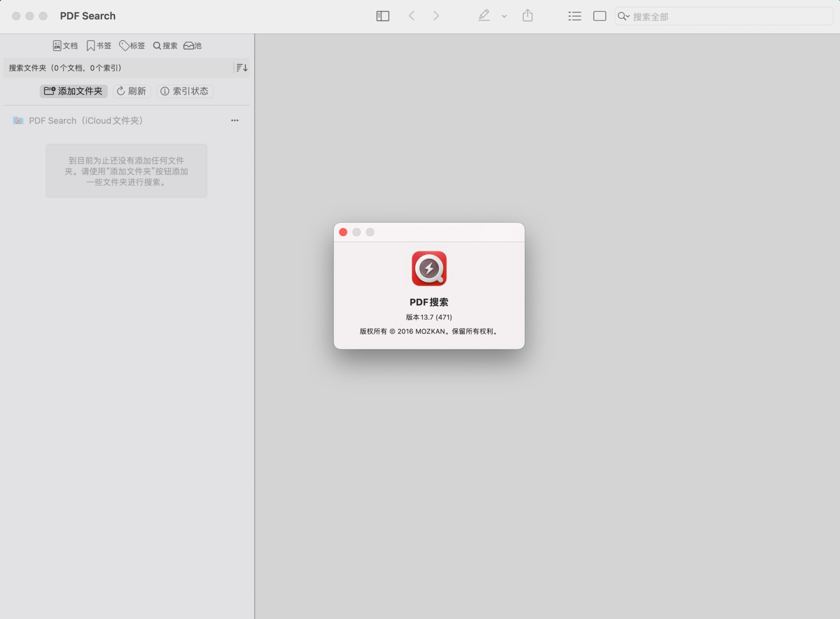Image resolution: width=840 pixels, height=619 pixels.
Task: Open search options magnifier dropdown
Action: (x=624, y=16)
